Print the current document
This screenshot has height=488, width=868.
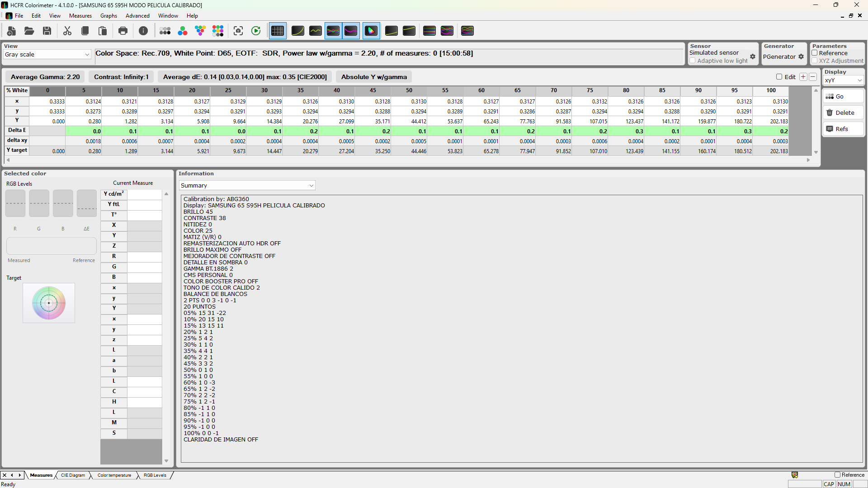pos(123,31)
